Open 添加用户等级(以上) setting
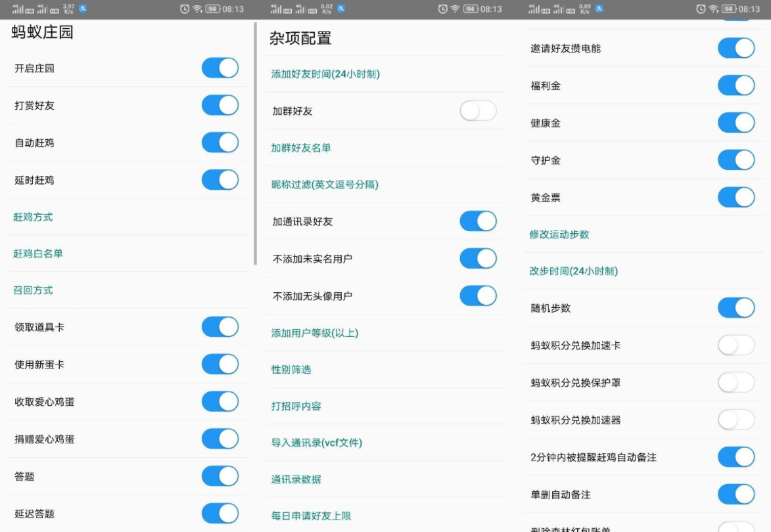771x532 pixels. (386, 333)
